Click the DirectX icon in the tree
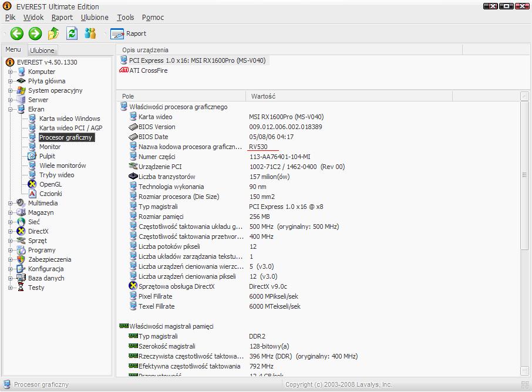Screen dimensions: 532x392 (x=21, y=231)
